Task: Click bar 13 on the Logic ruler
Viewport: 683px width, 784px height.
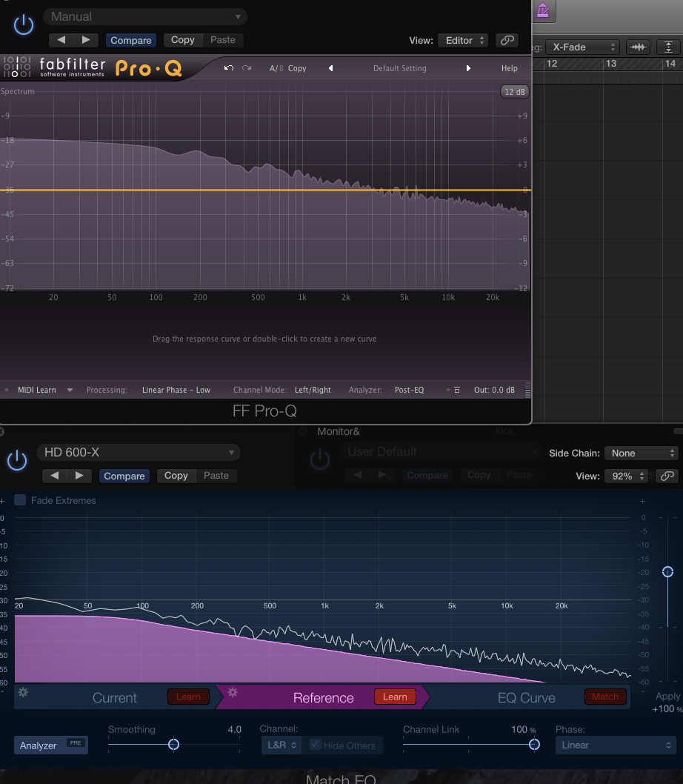Action: point(611,64)
